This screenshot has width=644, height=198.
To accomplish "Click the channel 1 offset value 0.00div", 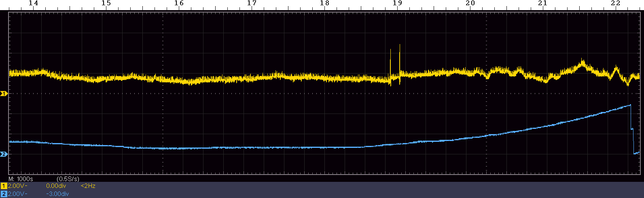I will coord(56,186).
